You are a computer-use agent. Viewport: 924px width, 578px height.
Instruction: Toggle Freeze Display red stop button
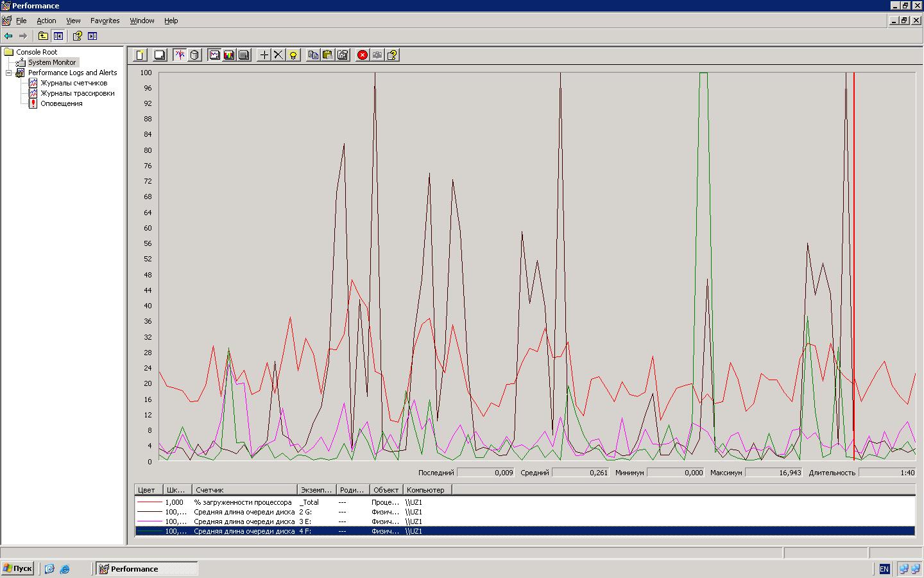(363, 55)
